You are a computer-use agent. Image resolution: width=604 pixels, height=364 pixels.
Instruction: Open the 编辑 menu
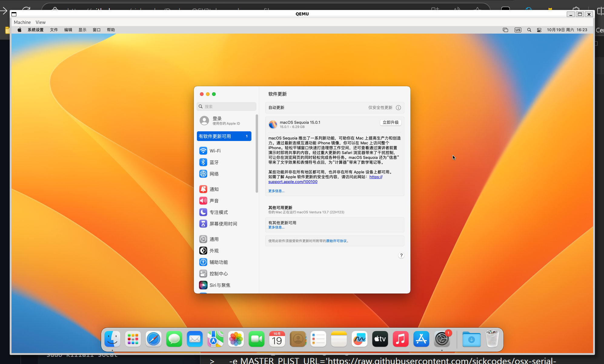point(68,30)
